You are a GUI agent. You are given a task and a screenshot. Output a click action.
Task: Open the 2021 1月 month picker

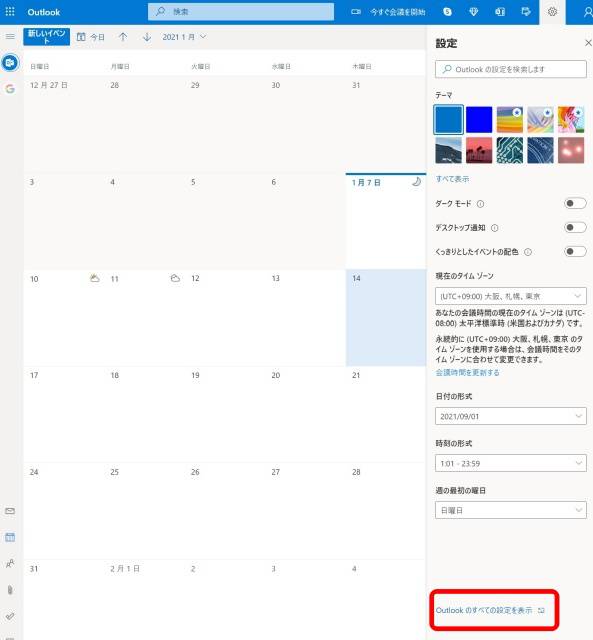(184, 37)
